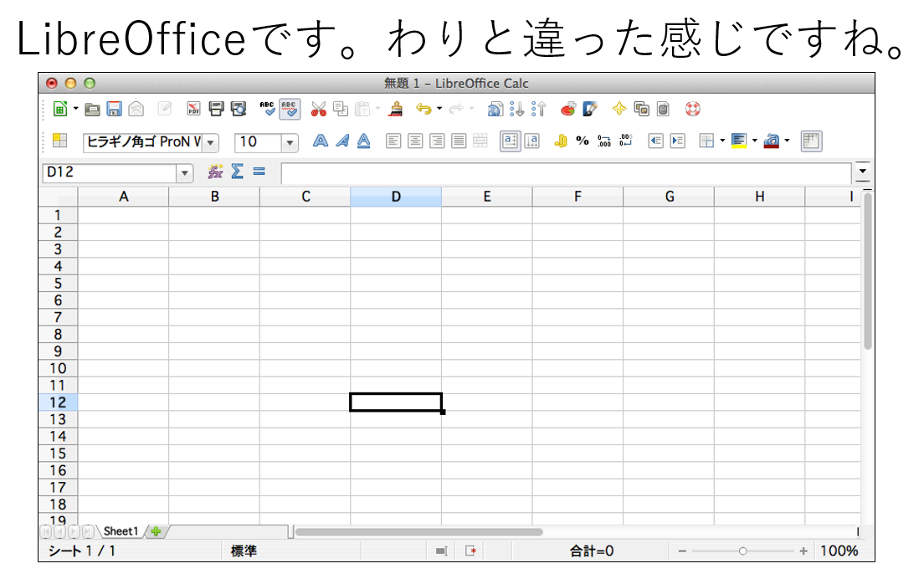The height and width of the screenshot is (579, 924).
Task: Toggle underline text formatting
Action: (363, 141)
